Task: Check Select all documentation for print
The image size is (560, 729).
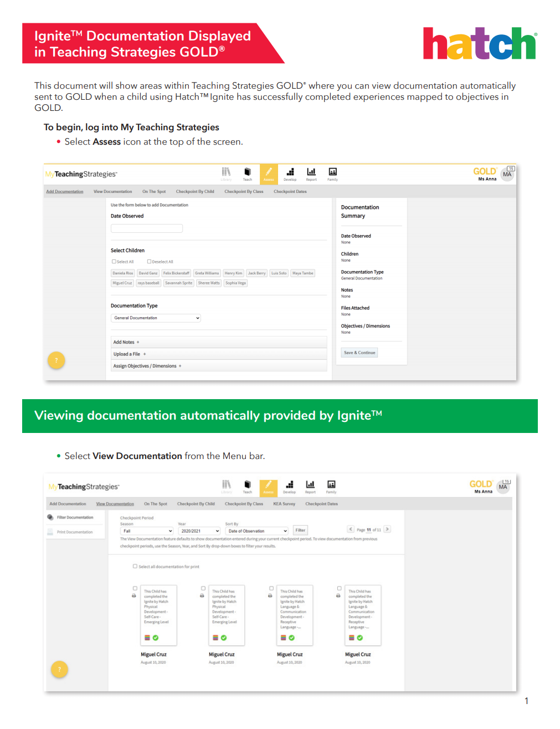Action: tap(135, 567)
